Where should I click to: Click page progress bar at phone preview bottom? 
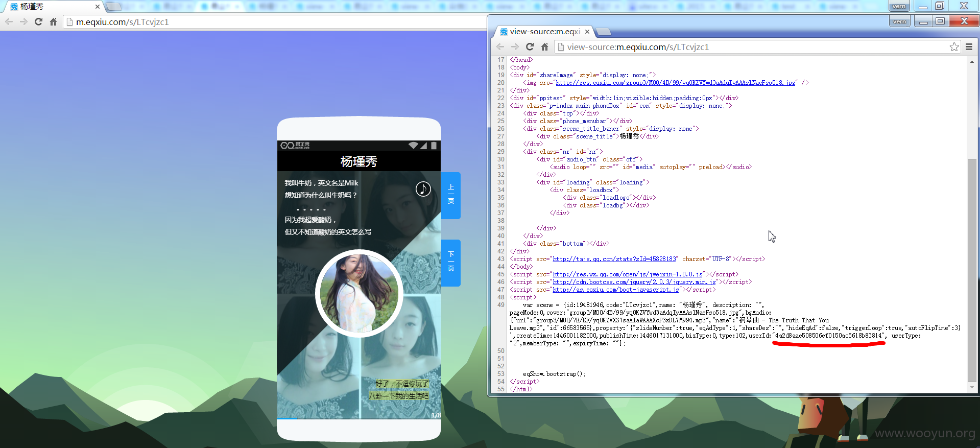pyautogui.click(x=359, y=418)
